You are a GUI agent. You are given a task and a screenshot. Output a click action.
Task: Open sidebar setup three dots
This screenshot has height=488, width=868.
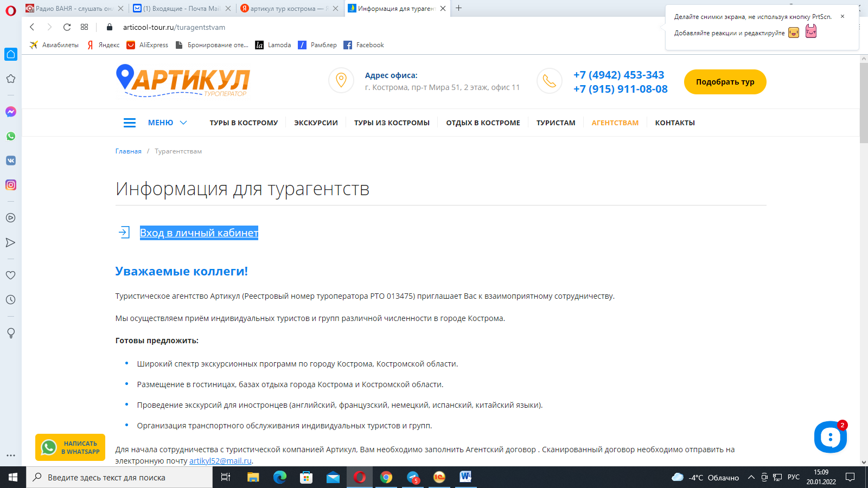click(x=10, y=455)
